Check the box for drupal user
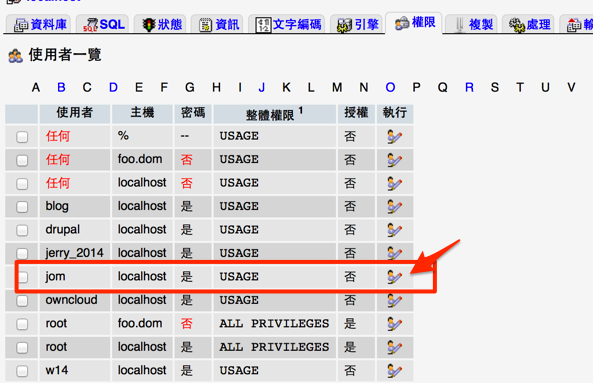This screenshot has width=593, height=383. pos(22,230)
